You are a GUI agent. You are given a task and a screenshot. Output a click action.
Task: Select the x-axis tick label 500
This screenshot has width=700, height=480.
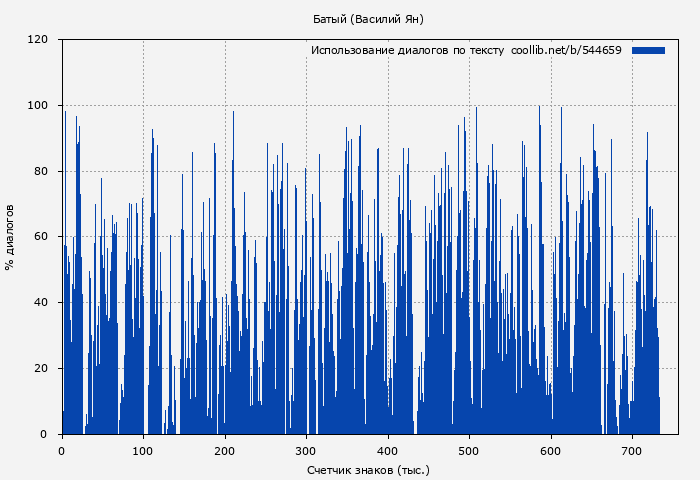tap(469, 451)
